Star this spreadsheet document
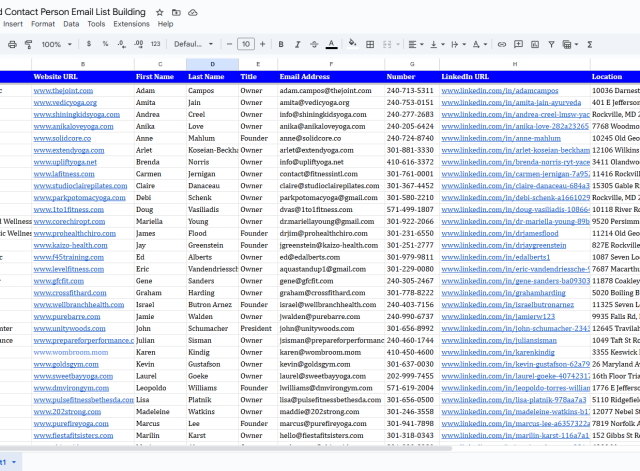This screenshot has height=471, width=640. [160, 12]
